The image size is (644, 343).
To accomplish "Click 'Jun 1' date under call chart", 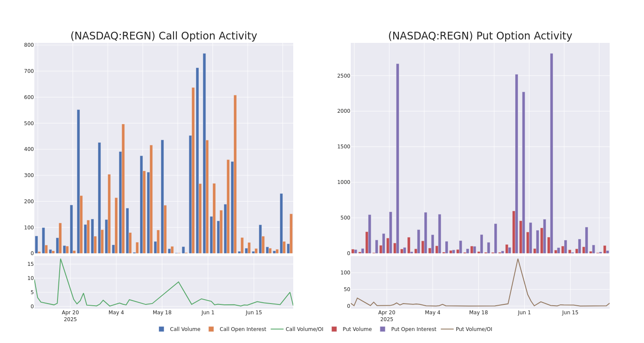I will 208,313.
